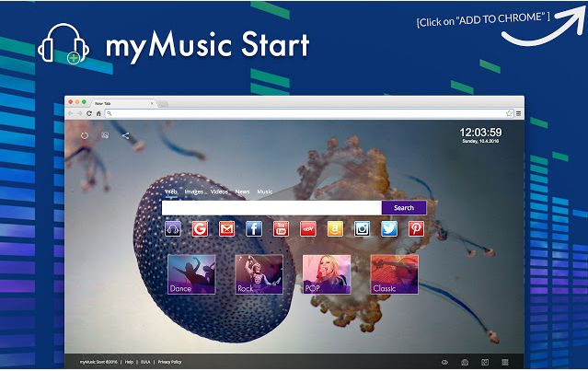Click the myMusic Start ©2016 footer text

(98, 363)
